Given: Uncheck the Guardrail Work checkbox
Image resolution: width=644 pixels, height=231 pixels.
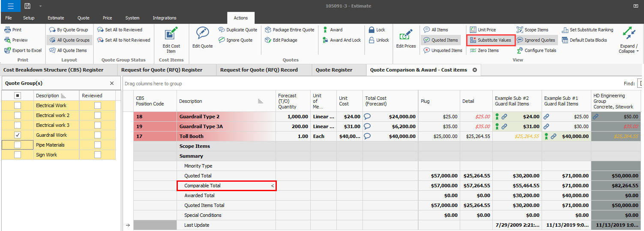Looking at the screenshot, I should point(18,135).
